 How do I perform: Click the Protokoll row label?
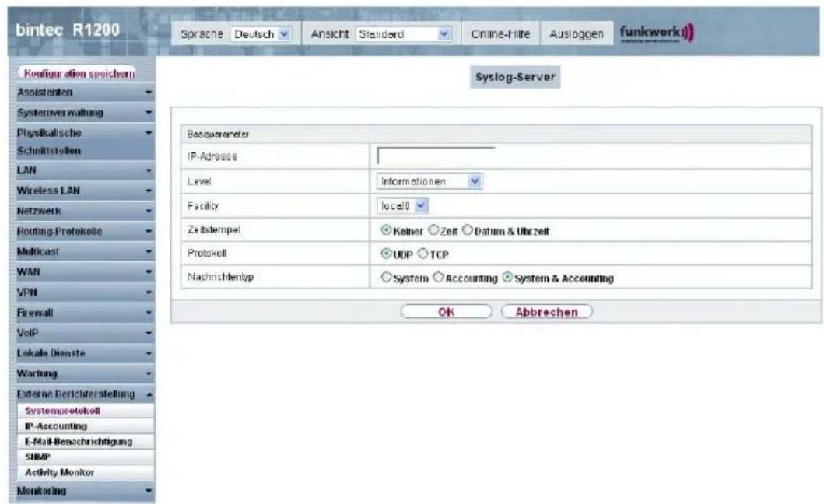[207, 253]
